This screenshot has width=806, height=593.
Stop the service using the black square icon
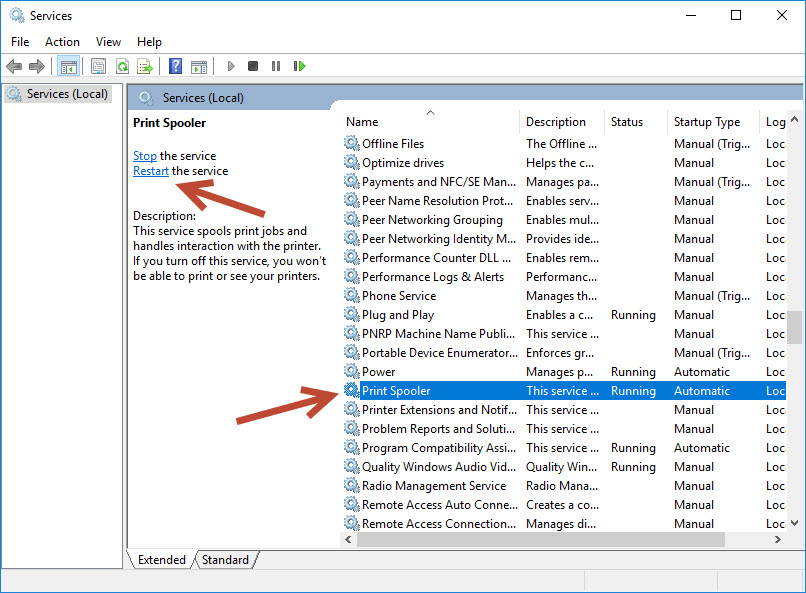click(253, 66)
